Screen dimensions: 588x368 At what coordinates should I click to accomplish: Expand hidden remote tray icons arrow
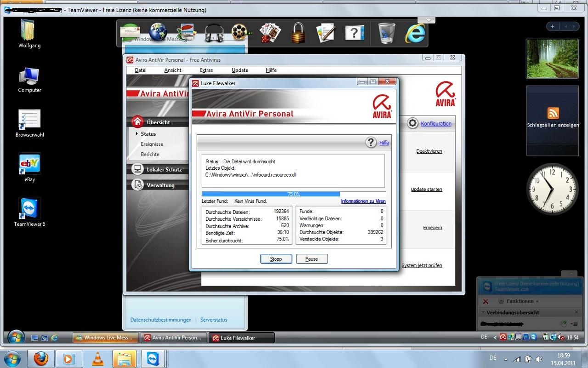(495, 337)
